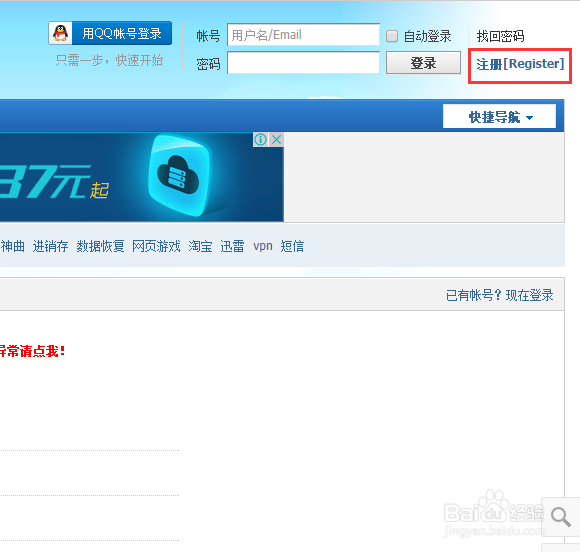The width and height of the screenshot is (580, 552).
Task: Open the 神曲 link
Action: [13, 246]
